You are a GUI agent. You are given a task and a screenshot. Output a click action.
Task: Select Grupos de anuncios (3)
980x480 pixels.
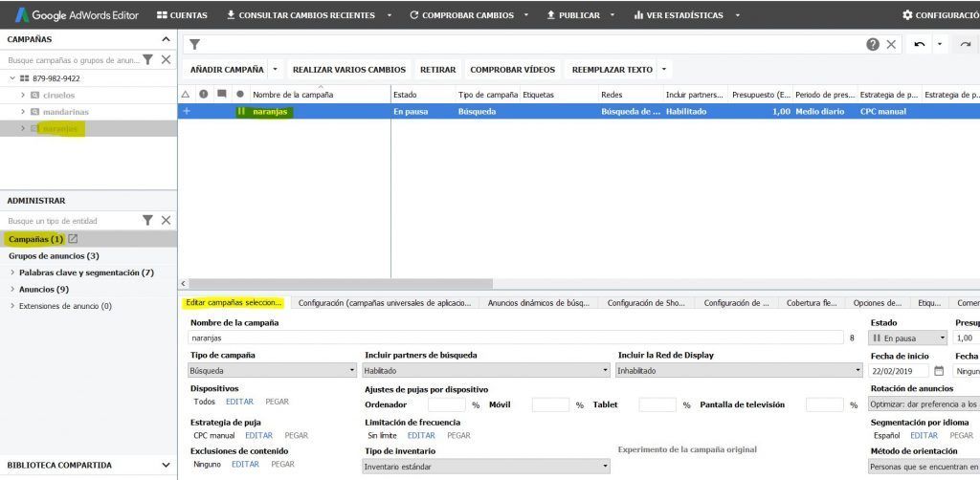tap(54, 256)
